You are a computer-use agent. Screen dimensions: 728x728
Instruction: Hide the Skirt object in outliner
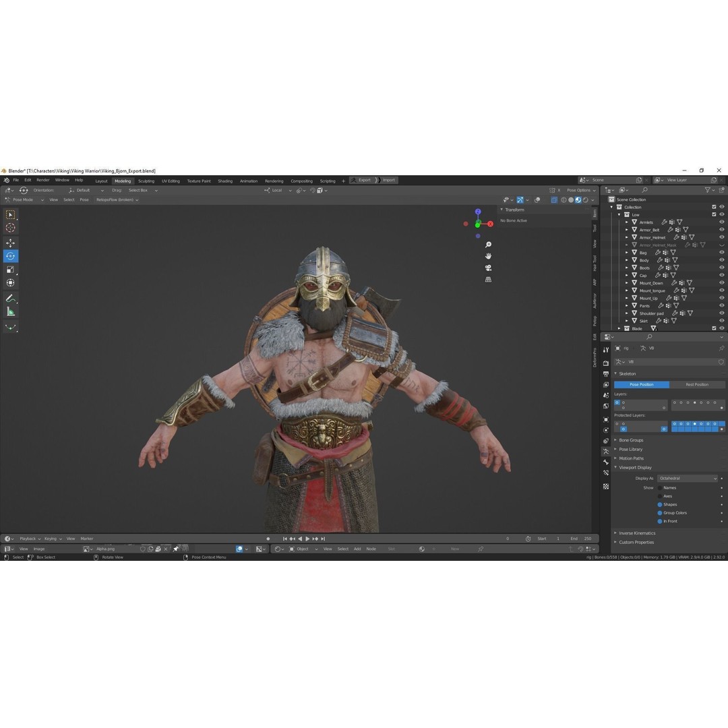(x=721, y=321)
